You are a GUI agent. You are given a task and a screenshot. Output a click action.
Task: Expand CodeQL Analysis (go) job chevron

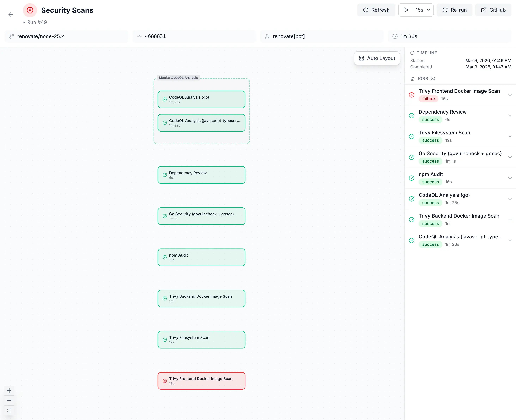coord(510,199)
